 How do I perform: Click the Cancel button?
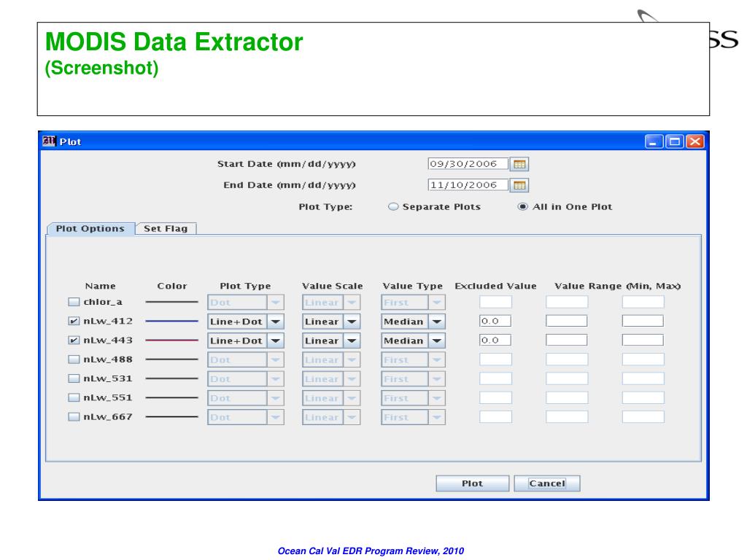(x=547, y=483)
